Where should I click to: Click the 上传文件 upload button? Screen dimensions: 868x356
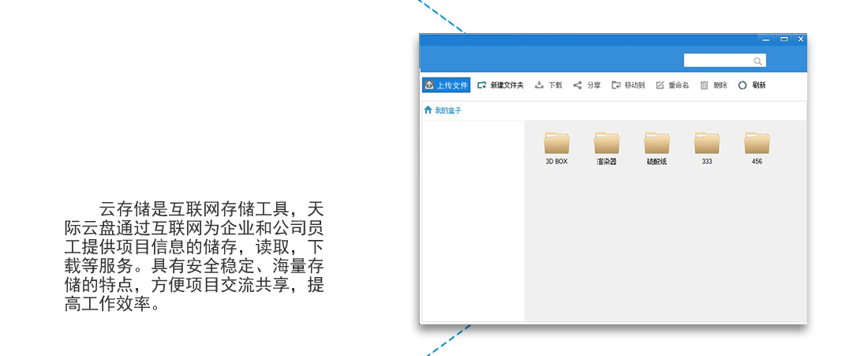pyautogui.click(x=446, y=85)
